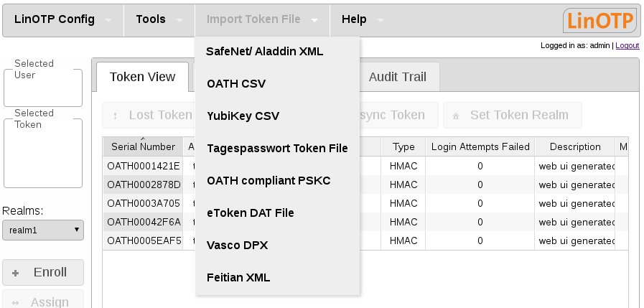This screenshot has height=308, width=644.
Task: Select YubiKey CSV from import menu
Action: tap(243, 116)
